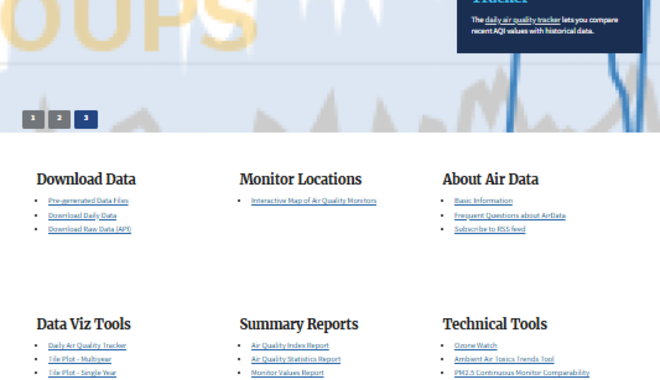This screenshot has height=380, width=660.
Task: Click Subscribe to RSS feed link
Action: coord(490,229)
